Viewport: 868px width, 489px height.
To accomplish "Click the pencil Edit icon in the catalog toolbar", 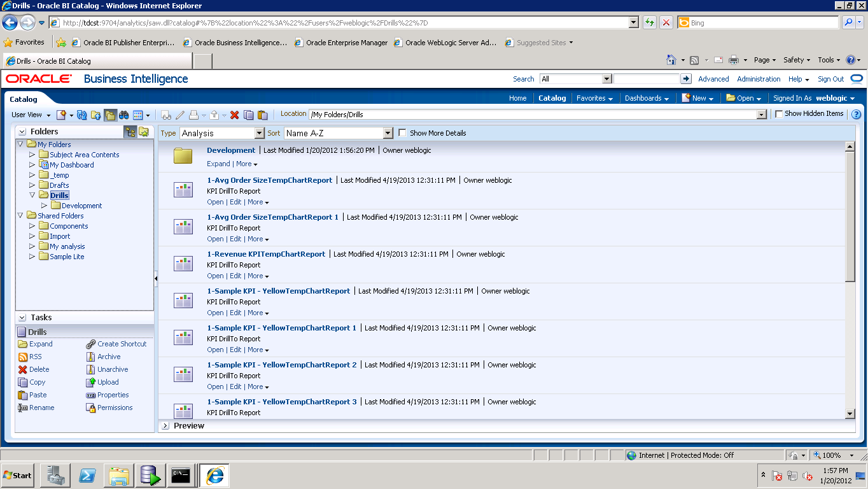I will click(180, 115).
